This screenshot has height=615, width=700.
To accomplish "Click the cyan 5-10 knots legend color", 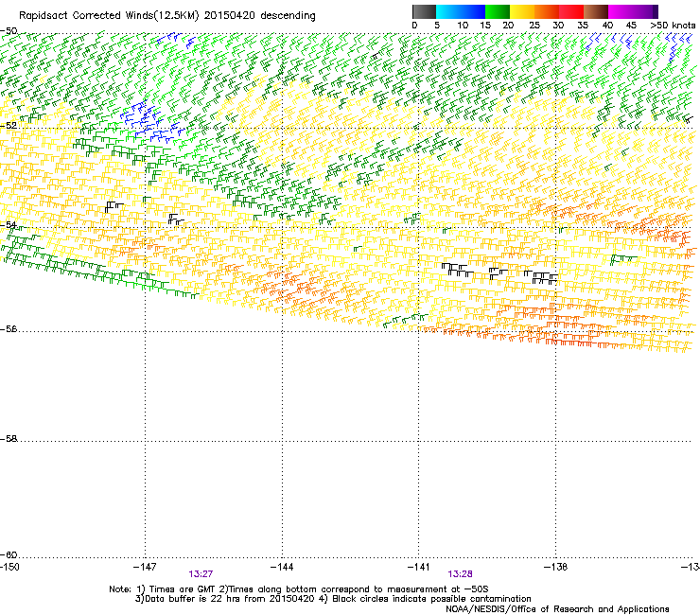I will (448, 11).
